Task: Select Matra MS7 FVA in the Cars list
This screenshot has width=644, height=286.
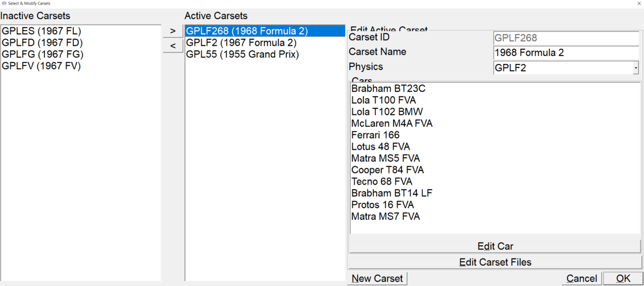Action: [385, 216]
